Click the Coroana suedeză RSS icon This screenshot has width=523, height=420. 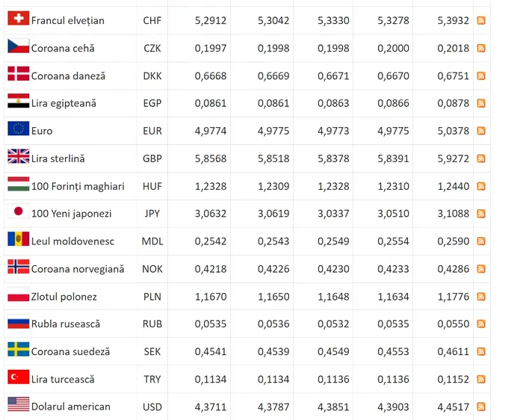tap(481, 351)
